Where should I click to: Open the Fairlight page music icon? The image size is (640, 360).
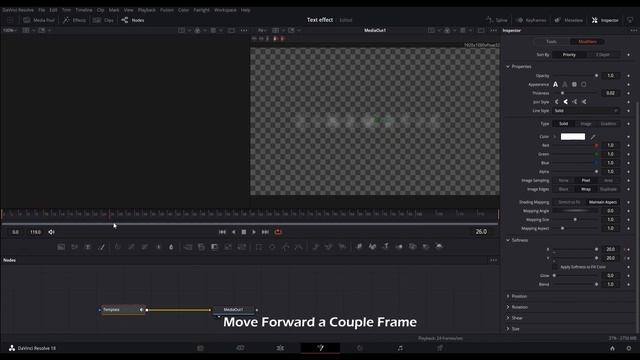pos(400,348)
